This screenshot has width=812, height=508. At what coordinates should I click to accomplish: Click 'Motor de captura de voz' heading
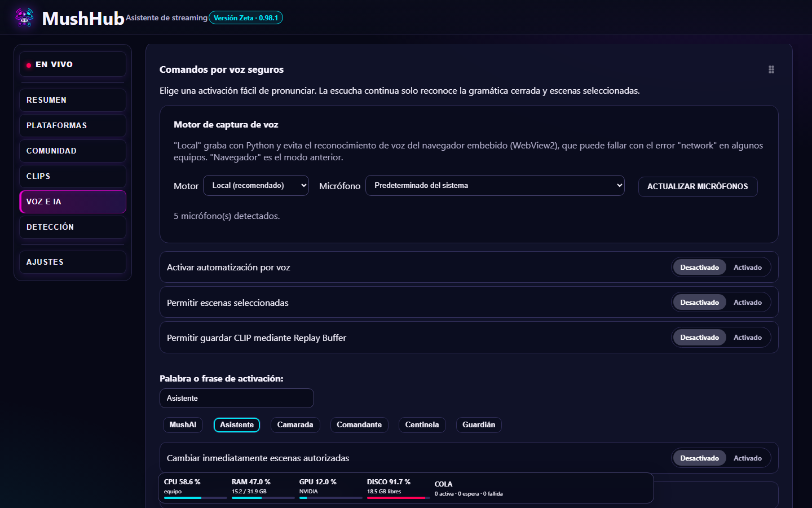[x=226, y=125]
